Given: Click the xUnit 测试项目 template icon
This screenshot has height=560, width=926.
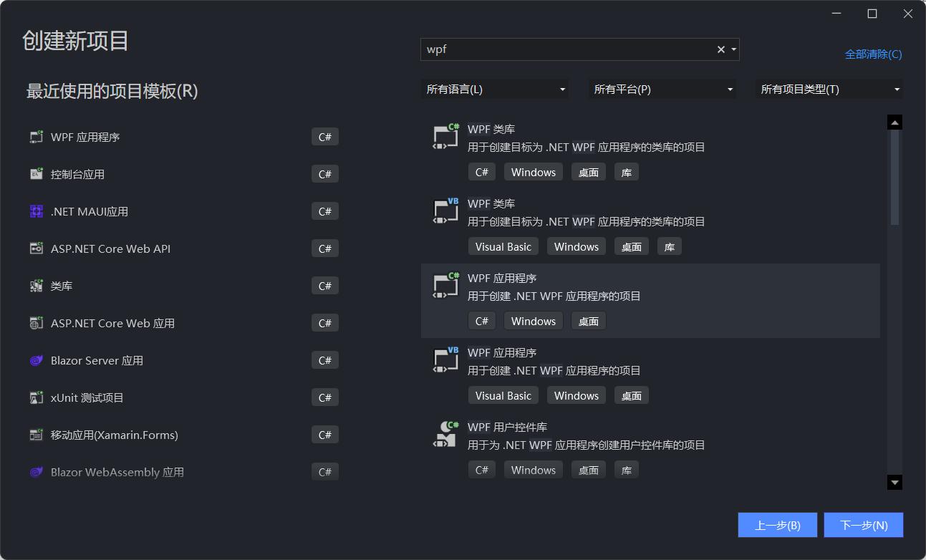Looking at the screenshot, I should pyautogui.click(x=36, y=397).
